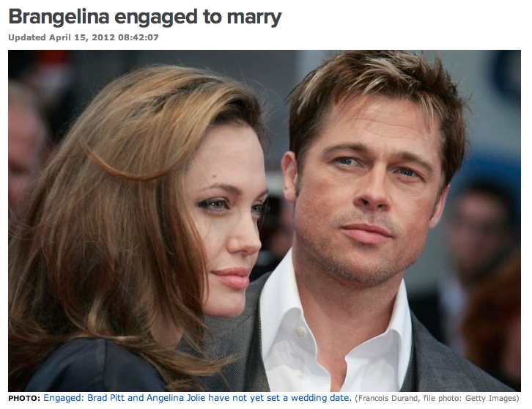Click the word "engaged" in the headline

point(156,18)
